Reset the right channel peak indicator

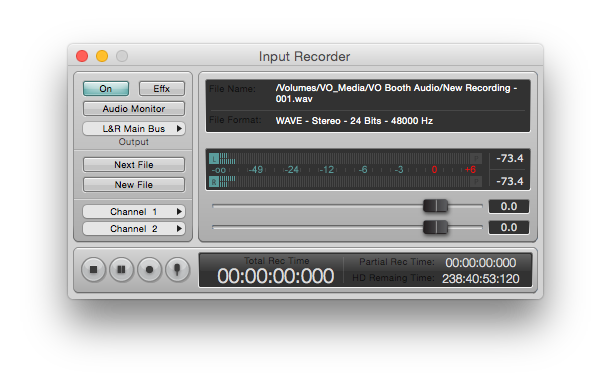476,182
